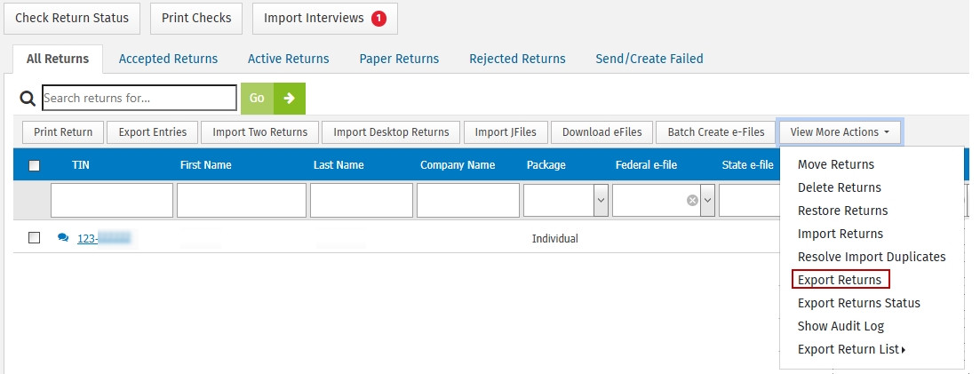The height and width of the screenshot is (374, 980).
Task: Click the Export Entries button
Action: pos(153,132)
